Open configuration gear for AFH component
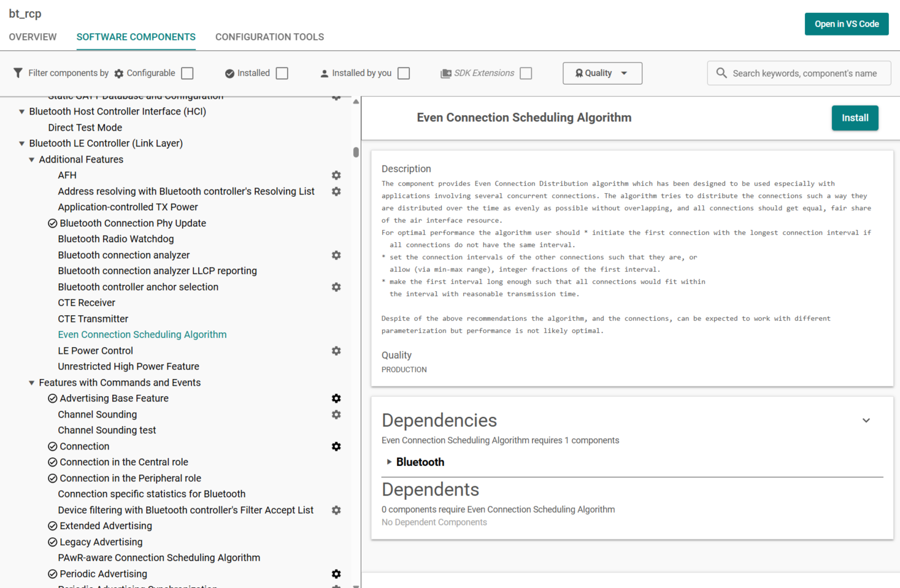This screenshot has width=900, height=588. pos(336,175)
